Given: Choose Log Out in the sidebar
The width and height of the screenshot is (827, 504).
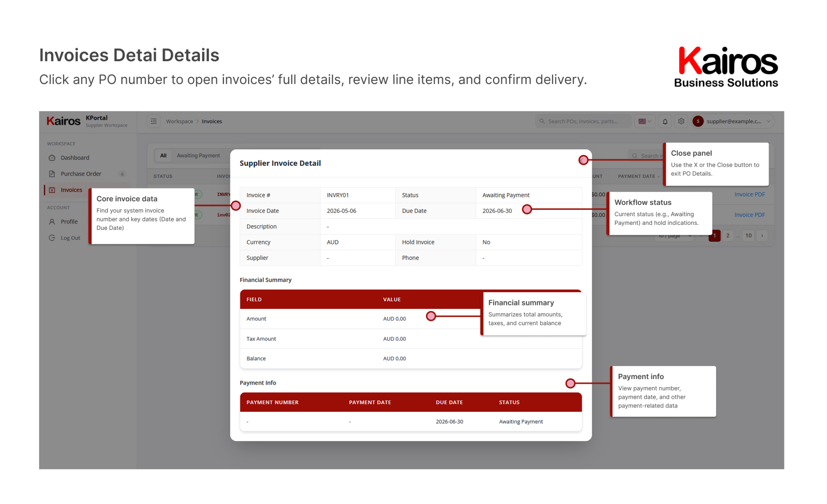Looking at the screenshot, I should pos(70,238).
